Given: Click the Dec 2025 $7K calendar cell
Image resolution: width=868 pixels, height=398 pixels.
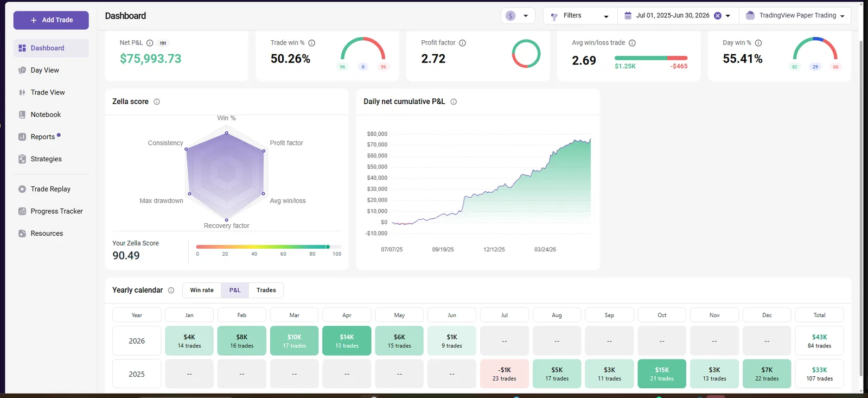Looking at the screenshot, I should pyautogui.click(x=767, y=374).
